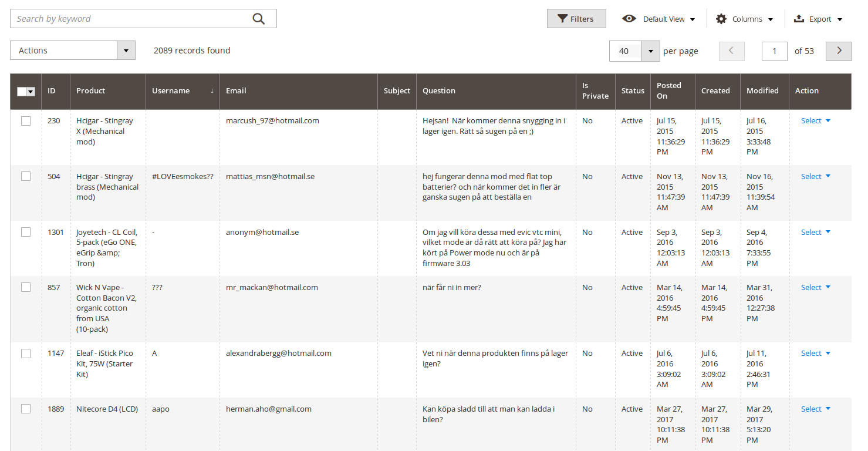Sort by the Product column header
The image size is (868, 451).
coord(108,91)
